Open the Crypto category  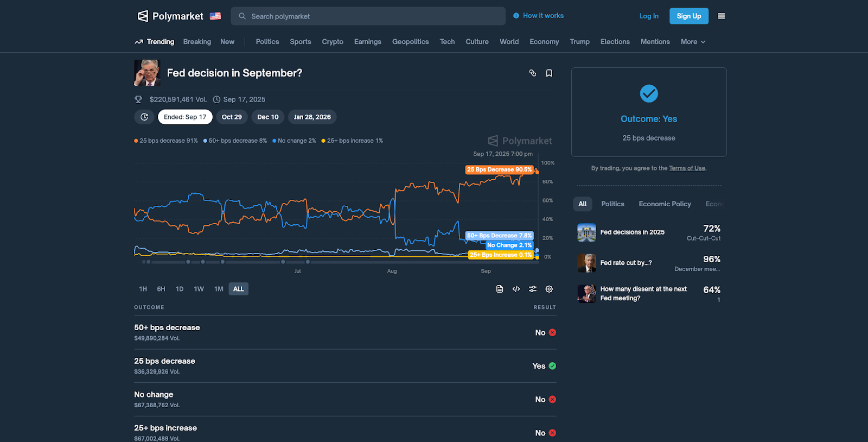(x=333, y=42)
